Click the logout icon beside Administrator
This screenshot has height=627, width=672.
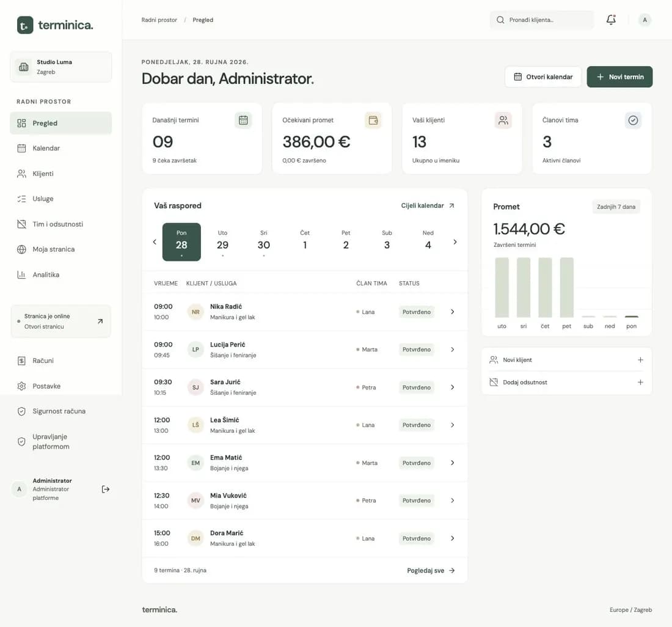coord(106,489)
